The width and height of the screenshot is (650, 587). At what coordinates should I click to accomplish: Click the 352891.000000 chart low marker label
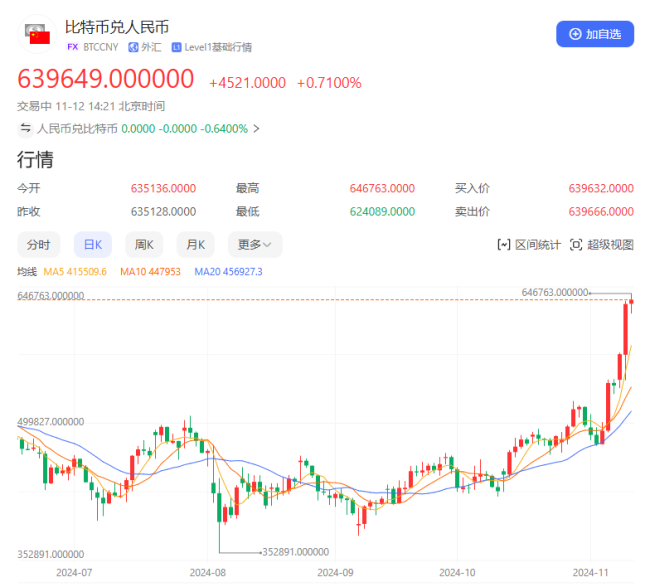pos(296,552)
